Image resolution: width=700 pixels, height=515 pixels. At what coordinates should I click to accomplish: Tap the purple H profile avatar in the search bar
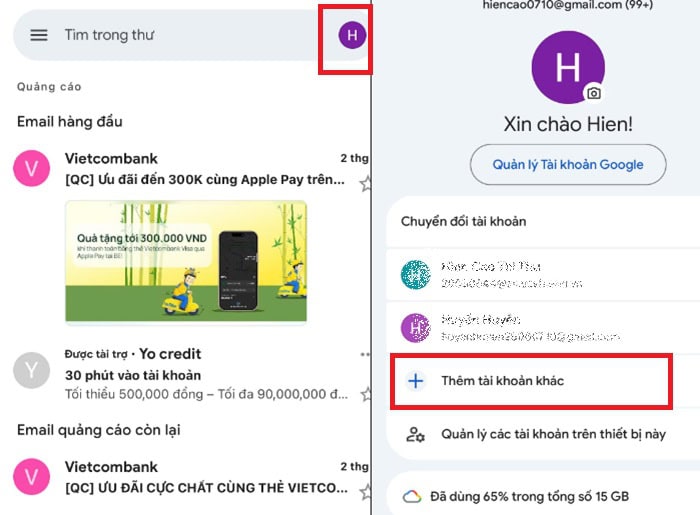352,35
